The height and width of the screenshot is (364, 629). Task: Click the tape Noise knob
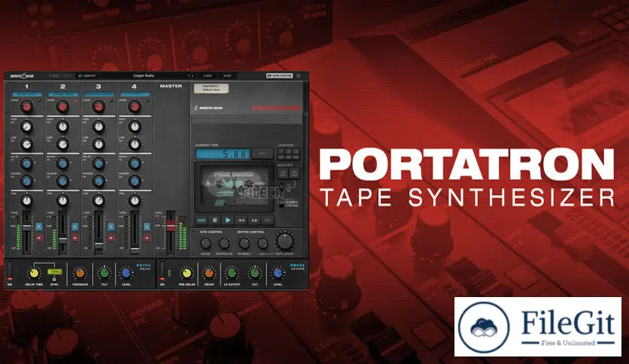[x=205, y=243]
